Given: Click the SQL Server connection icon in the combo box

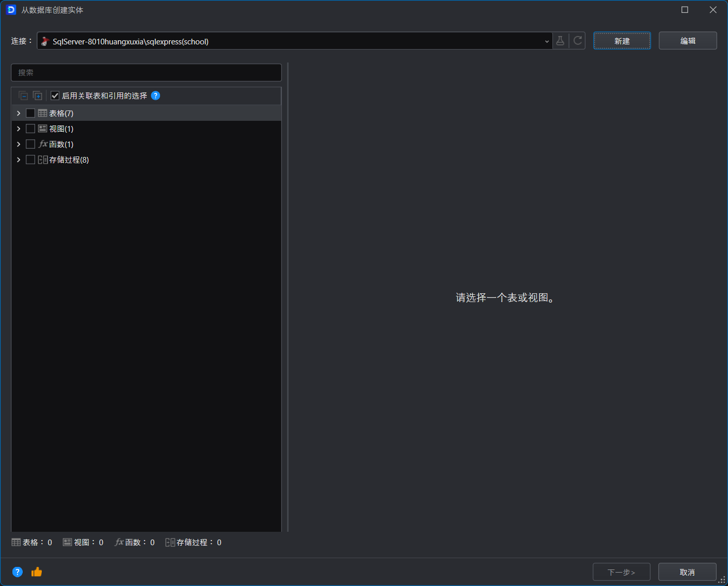Looking at the screenshot, I should tap(45, 41).
